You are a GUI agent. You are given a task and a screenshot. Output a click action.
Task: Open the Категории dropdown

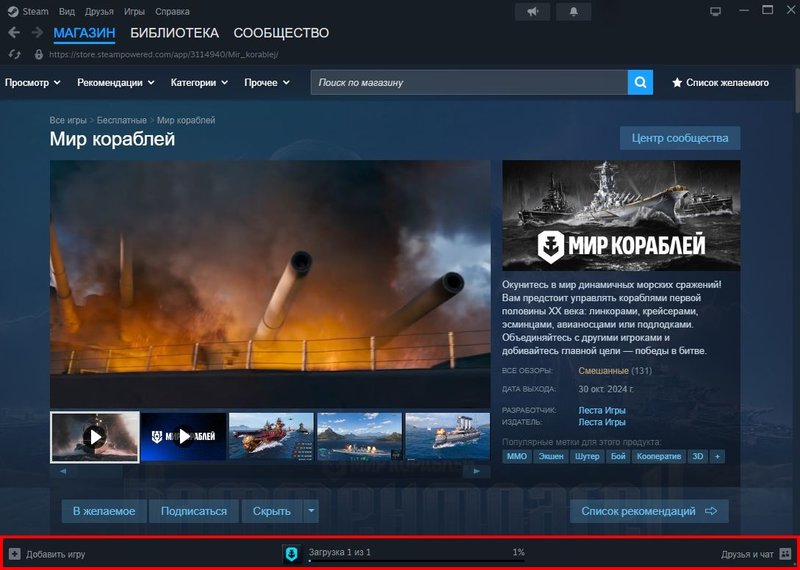pos(199,83)
